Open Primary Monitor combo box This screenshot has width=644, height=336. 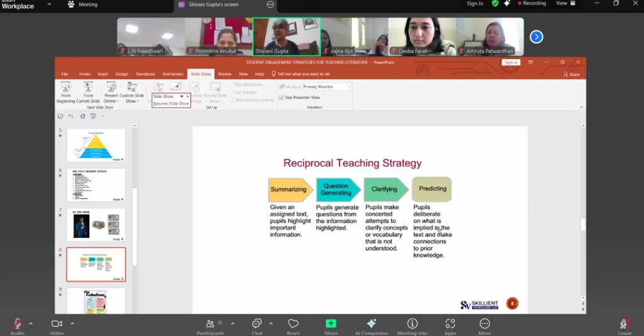pos(326,87)
